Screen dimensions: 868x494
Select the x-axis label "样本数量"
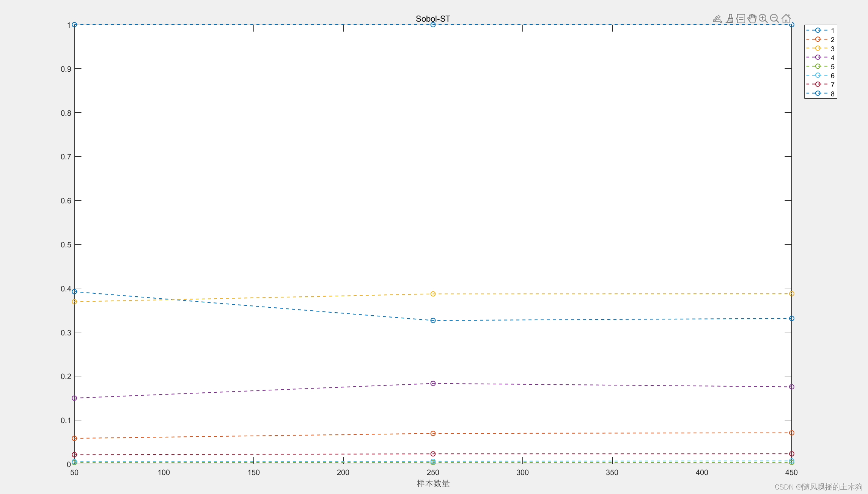click(433, 483)
